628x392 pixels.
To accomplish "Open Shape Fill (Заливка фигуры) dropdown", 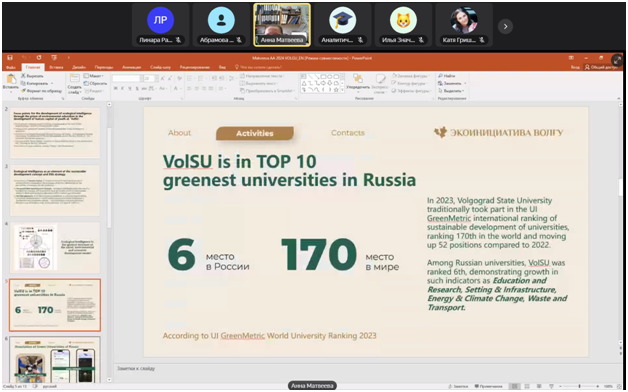I will (411, 76).
